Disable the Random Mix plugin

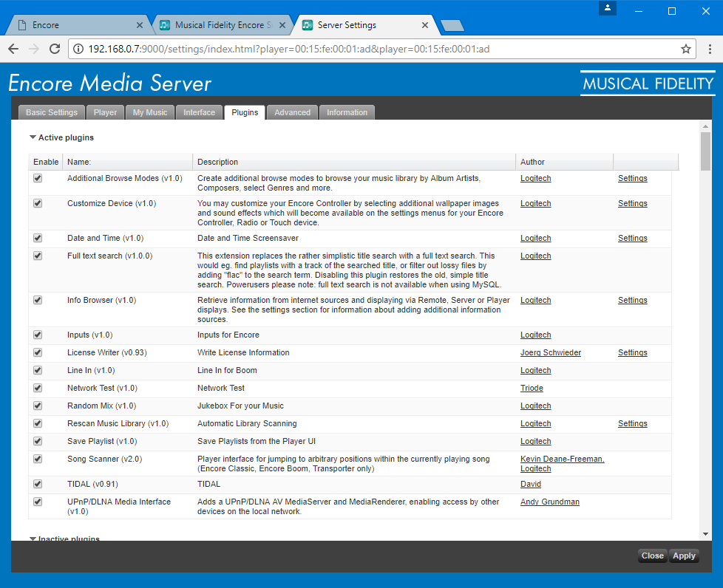38,406
